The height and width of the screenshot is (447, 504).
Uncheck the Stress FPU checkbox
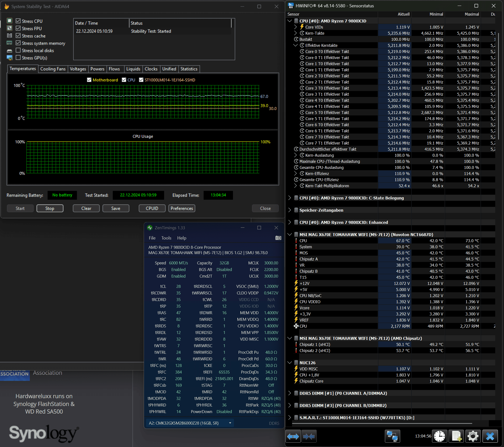18,28
